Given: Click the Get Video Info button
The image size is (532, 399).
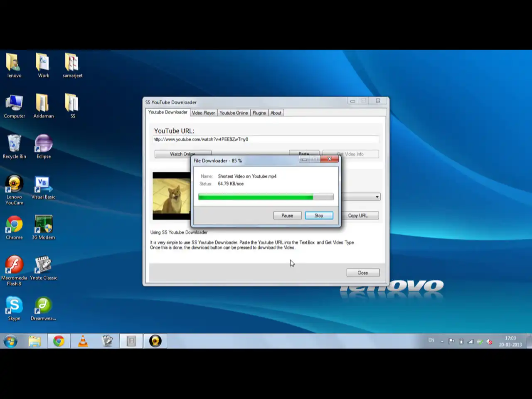Looking at the screenshot, I should pyautogui.click(x=351, y=153).
